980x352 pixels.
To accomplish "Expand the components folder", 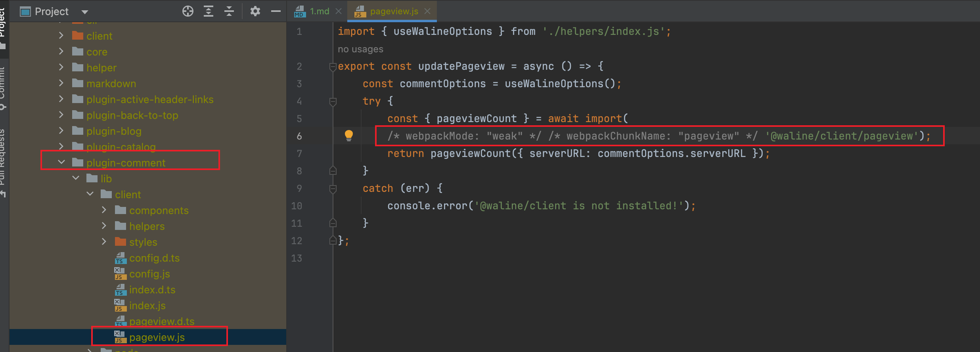I will (104, 210).
